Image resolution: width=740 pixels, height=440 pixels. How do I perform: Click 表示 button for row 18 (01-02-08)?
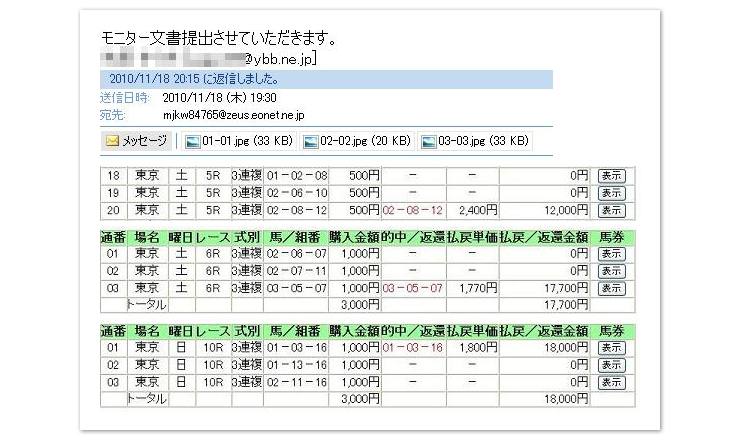[610, 175]
